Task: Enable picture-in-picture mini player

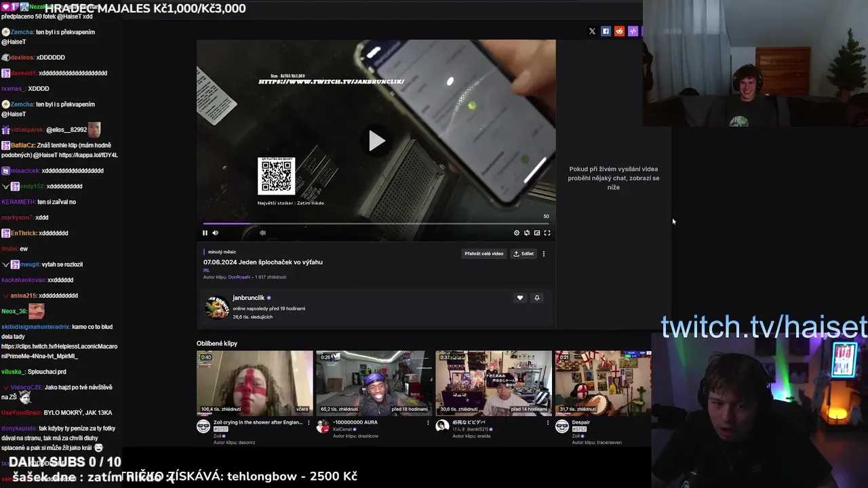Action: coord(537,233)
